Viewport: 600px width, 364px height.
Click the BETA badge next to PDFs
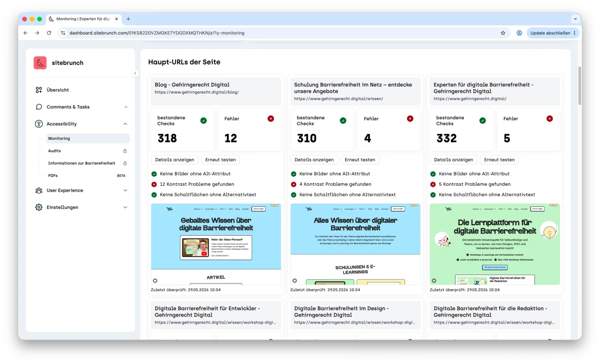(x=121, y=176)
